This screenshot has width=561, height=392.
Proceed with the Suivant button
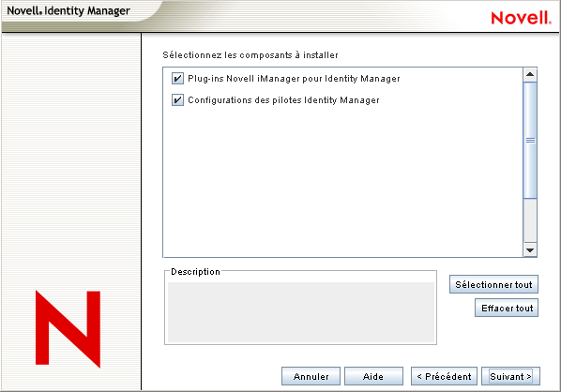[x=510, y=376]
